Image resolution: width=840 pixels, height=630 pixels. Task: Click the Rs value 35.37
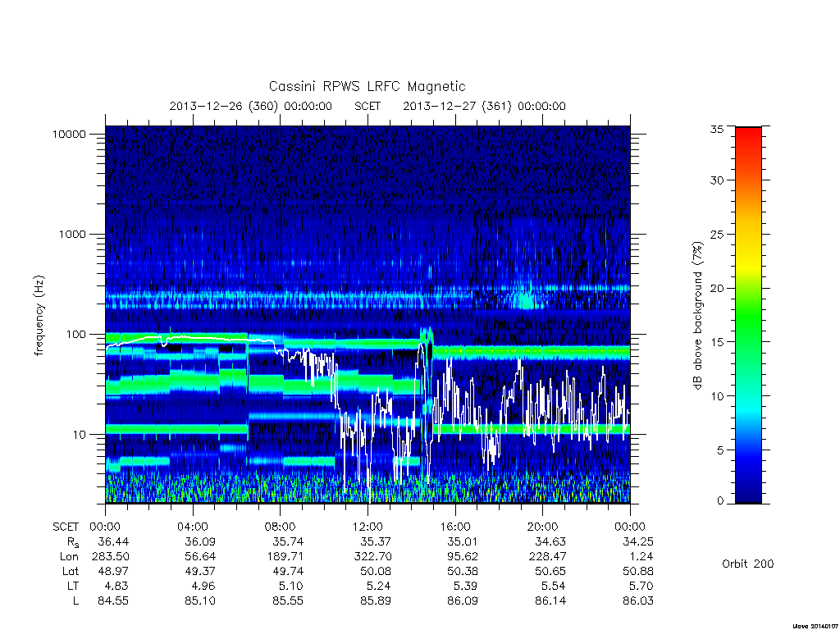coord(376,541)
